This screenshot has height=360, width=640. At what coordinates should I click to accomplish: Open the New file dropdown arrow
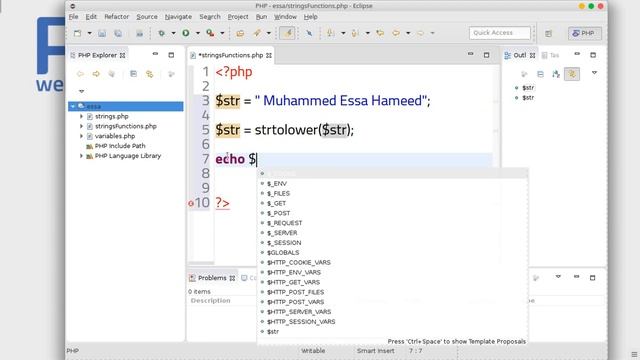coord(89,33)
